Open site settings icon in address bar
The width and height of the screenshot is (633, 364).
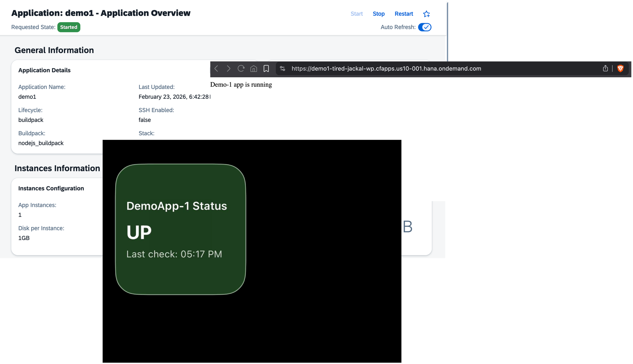pos(283,69)
